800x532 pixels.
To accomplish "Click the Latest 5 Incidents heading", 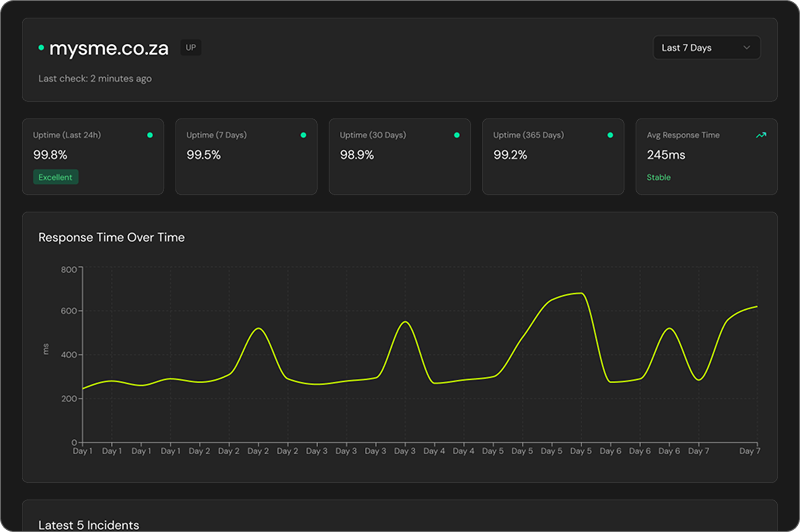I will (89, 525).
